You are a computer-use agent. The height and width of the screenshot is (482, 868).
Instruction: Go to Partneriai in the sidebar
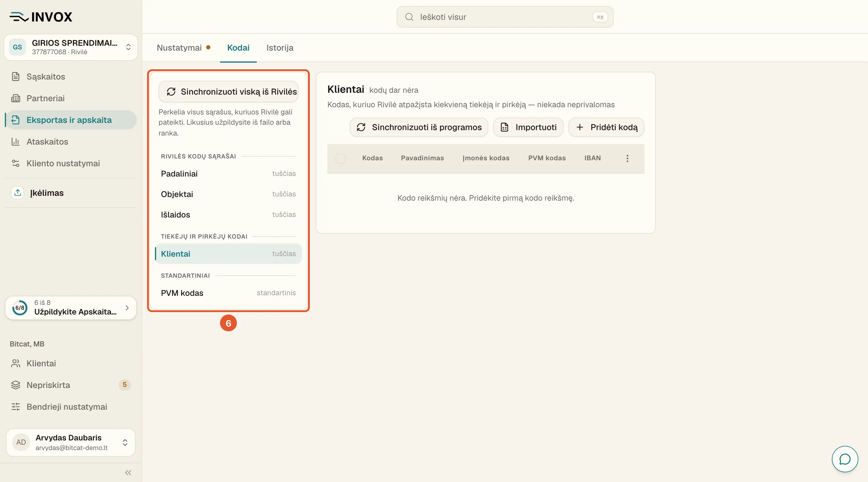(x=71, y=98)
